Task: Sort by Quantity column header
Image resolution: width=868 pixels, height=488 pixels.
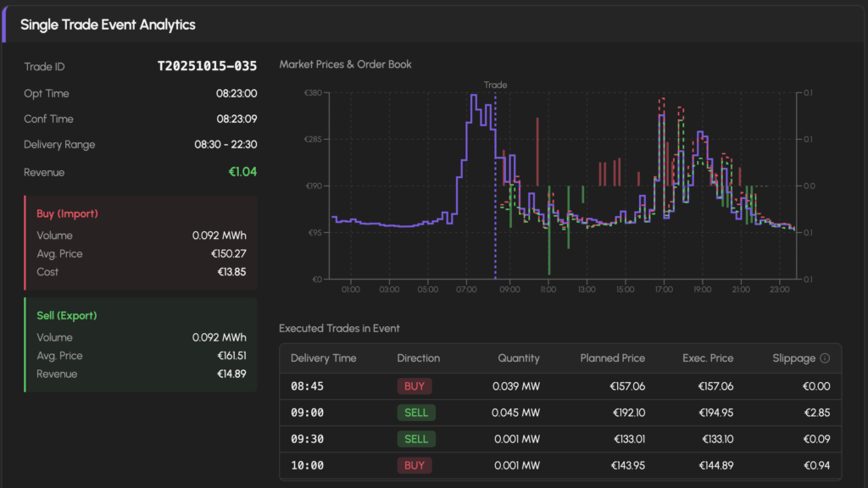Action: 518,358
